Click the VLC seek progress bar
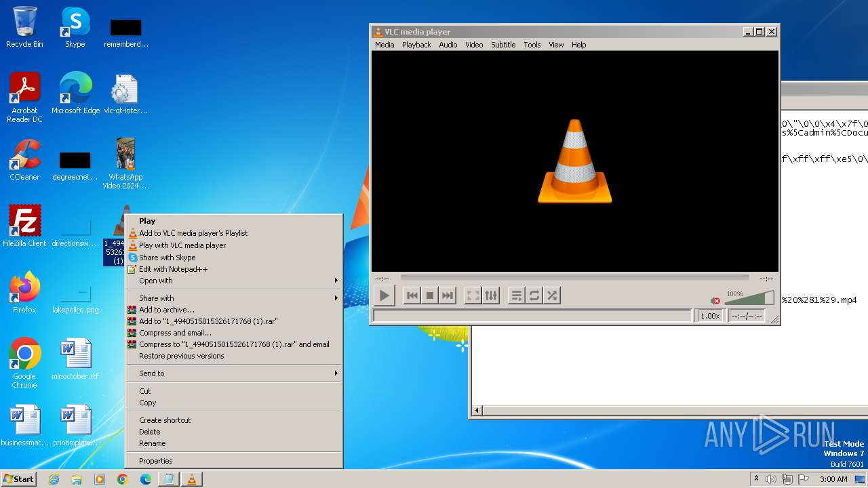The image size is (868, 488). [575, 277]
